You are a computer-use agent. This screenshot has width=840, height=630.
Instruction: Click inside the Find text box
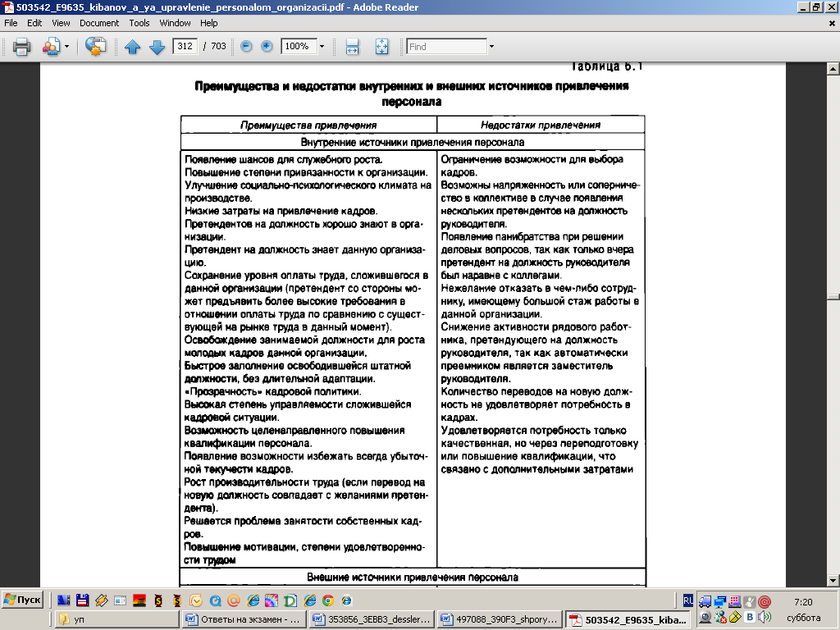(447, 47)
